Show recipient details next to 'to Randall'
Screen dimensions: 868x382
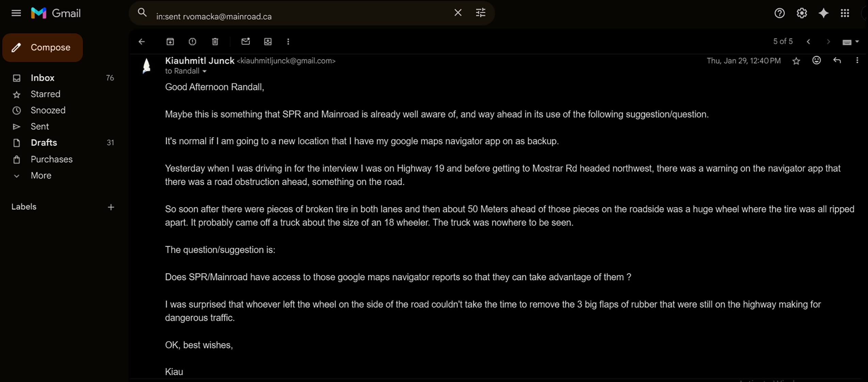coord(205,71)
